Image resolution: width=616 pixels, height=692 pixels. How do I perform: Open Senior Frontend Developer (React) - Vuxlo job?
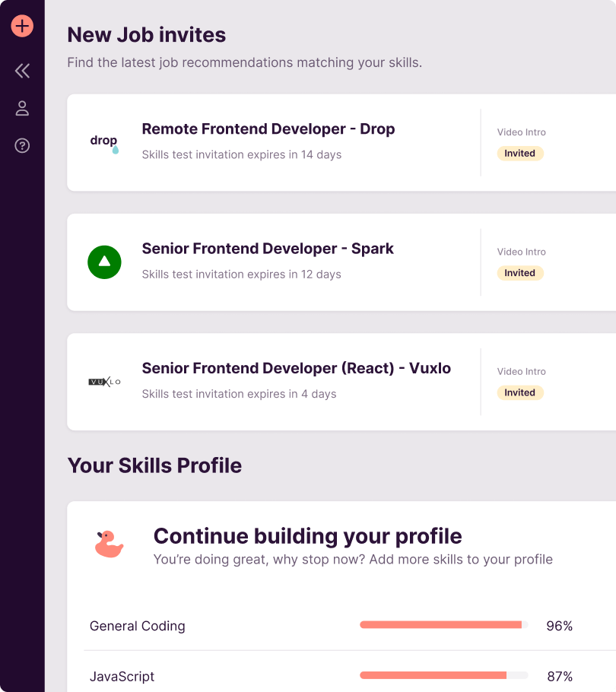point(296,369)
